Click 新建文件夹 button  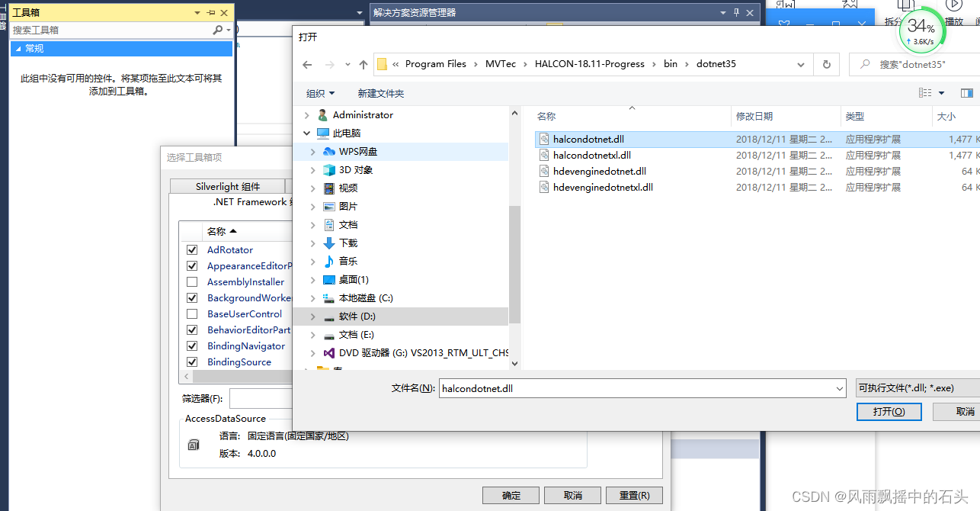point(381,93)
